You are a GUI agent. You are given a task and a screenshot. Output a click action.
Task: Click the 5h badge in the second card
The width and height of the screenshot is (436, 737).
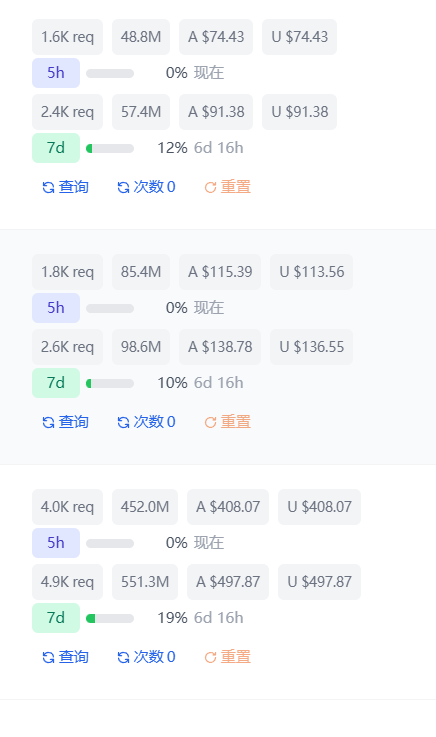[56, 308]
